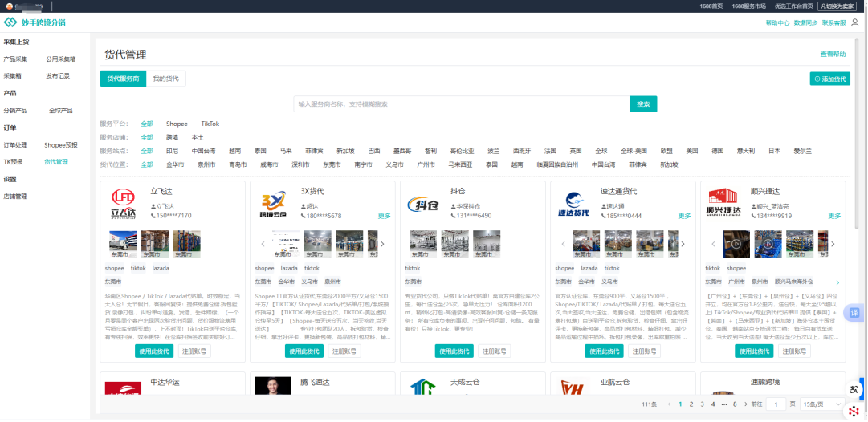The image size is (868, 422).
Task: Click the user profile icon in header
Action: tap(854, 22)
